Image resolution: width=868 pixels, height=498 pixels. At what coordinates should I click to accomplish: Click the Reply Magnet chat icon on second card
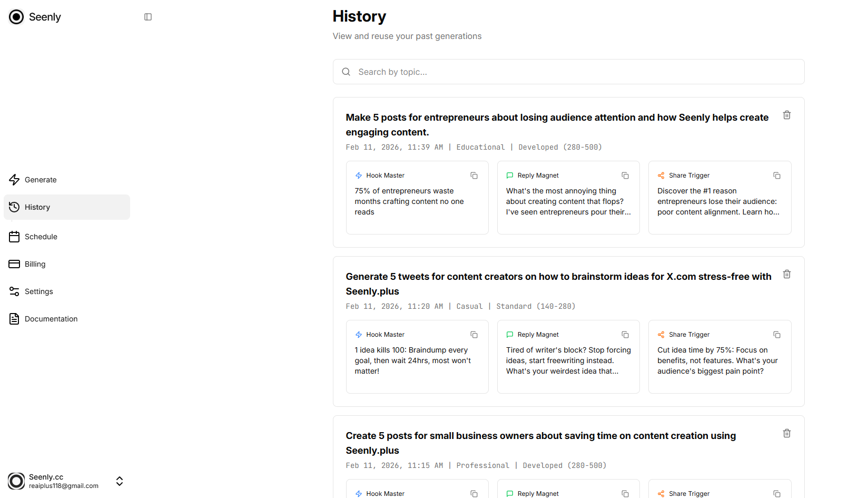pyautogui.click(x=510, y=334)
